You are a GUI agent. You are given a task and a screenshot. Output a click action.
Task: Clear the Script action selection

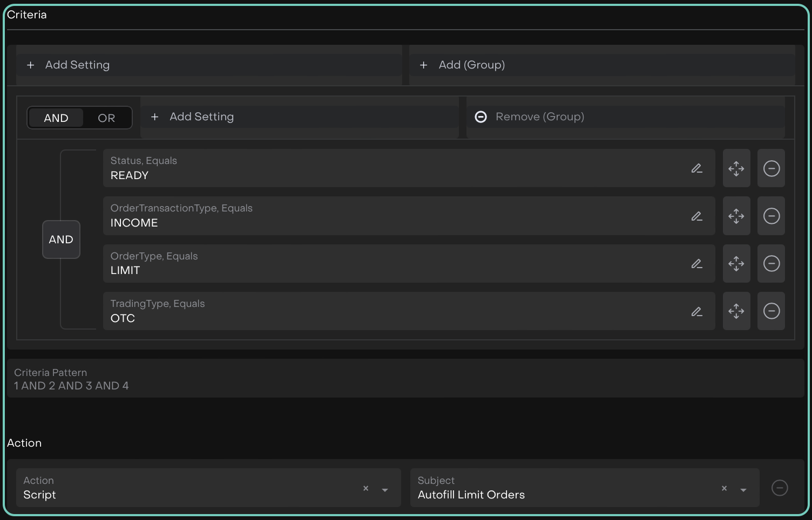tap(366, 488)
